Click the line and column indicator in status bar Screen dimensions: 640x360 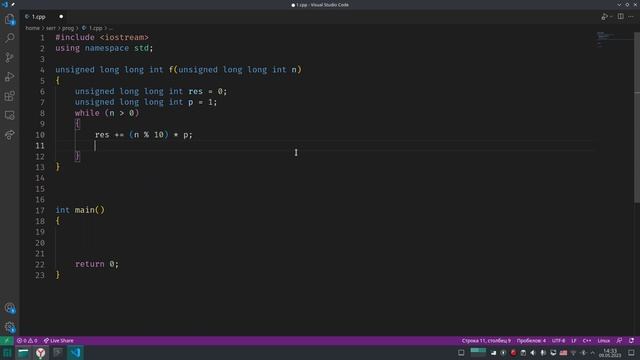tap(486, 340)
